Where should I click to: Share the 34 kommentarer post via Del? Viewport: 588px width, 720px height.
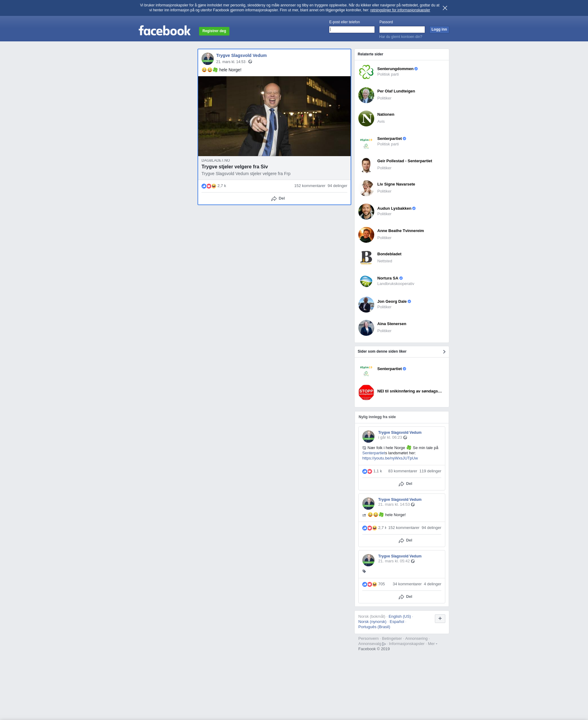(x=405, y=597)
